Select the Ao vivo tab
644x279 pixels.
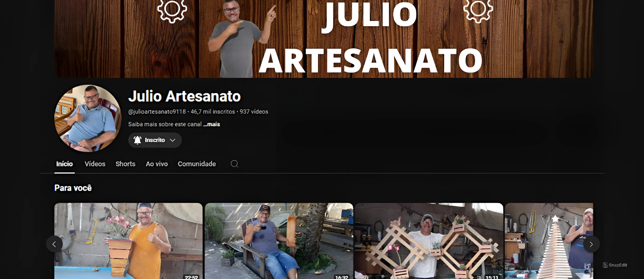(x=157, y=164)
